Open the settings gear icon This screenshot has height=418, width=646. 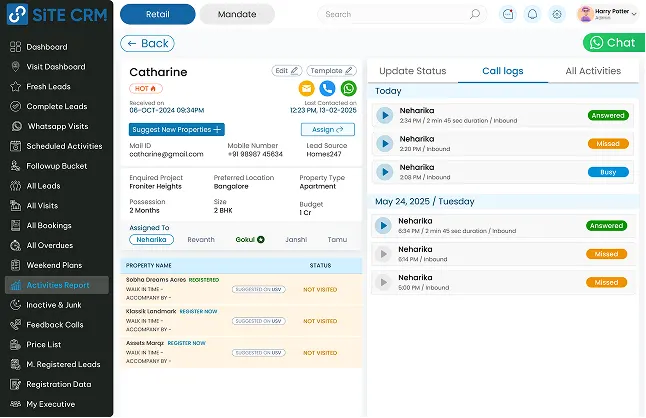click(x=557, y=14)
